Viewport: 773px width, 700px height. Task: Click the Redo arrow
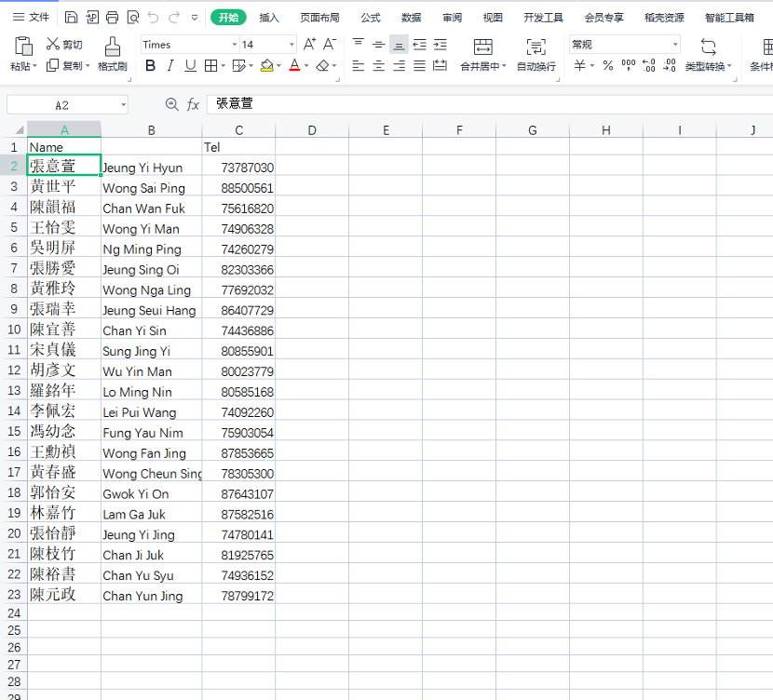(174, 18)
